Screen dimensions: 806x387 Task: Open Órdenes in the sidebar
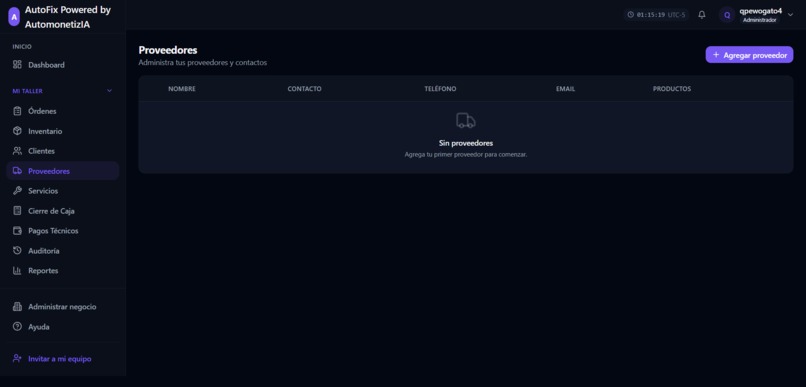63,111
